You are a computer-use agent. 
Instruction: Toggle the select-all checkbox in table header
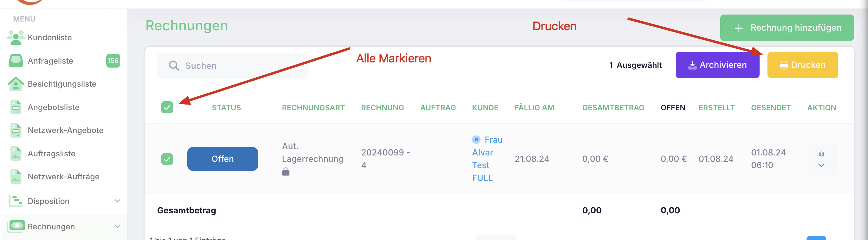167,107
